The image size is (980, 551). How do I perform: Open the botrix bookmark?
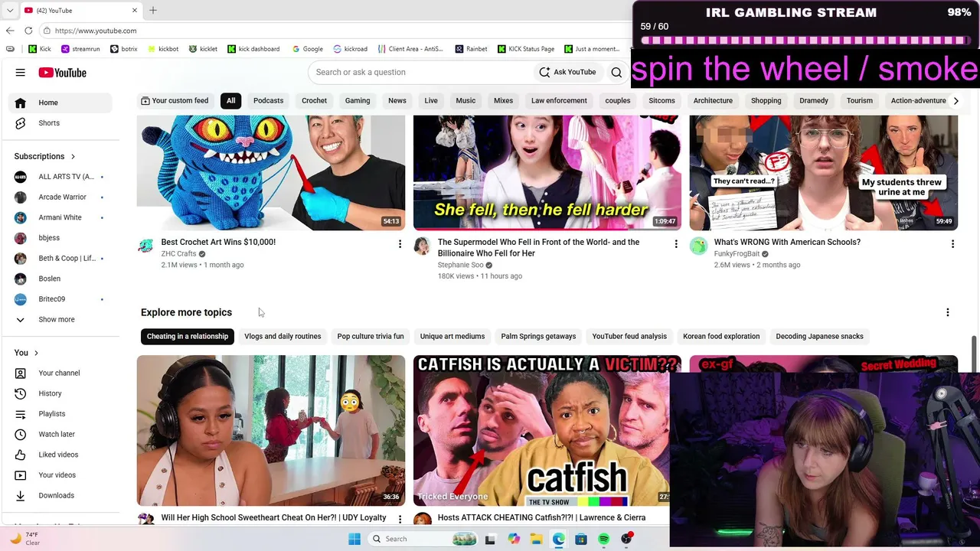(x=124, y=49)
